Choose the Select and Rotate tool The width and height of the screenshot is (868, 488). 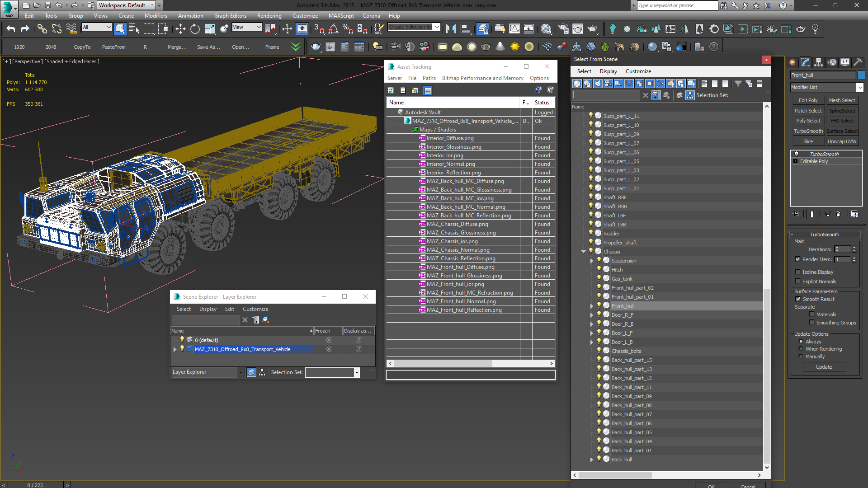[x=195, y=29]
